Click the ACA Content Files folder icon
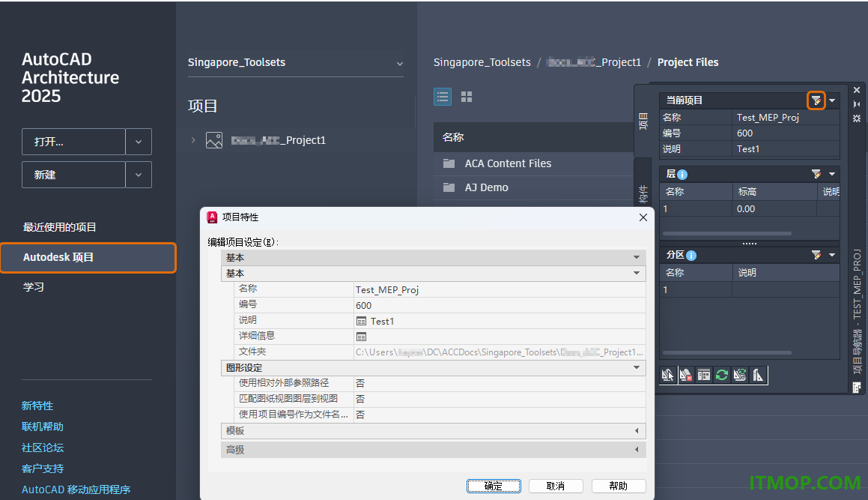 point(449,163)
